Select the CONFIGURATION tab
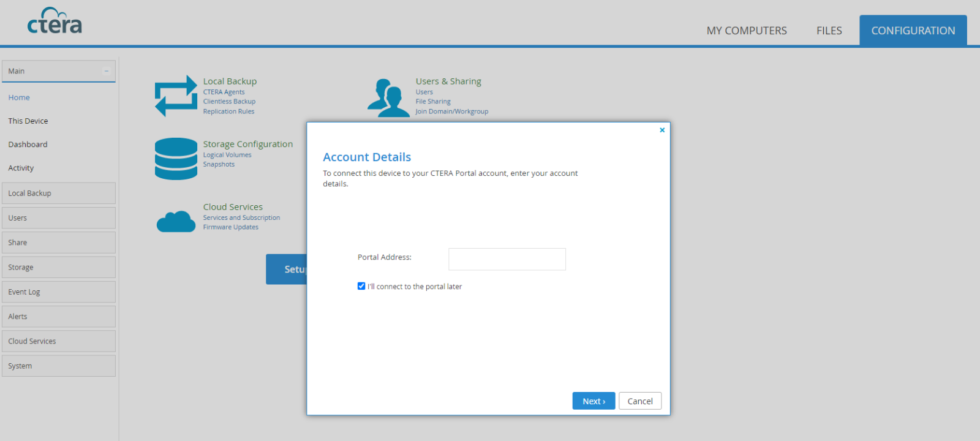 tap(913, 31)
